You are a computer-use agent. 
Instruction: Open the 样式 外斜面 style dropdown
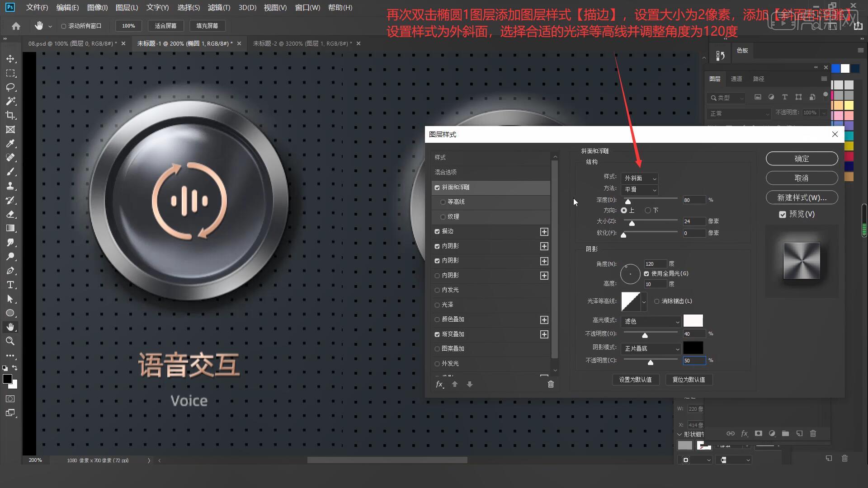pyautogui.click(x=640, y=178)
